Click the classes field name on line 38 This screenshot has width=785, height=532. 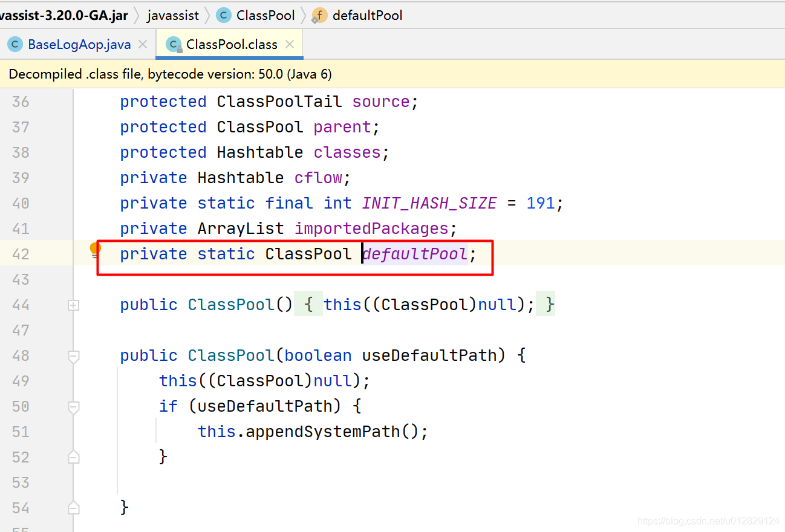347,152
